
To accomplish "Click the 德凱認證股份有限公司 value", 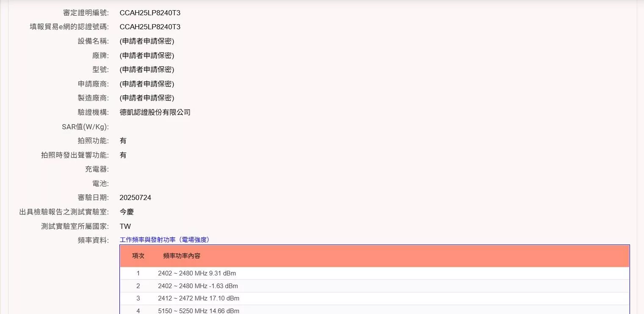I will pos(155,112).
